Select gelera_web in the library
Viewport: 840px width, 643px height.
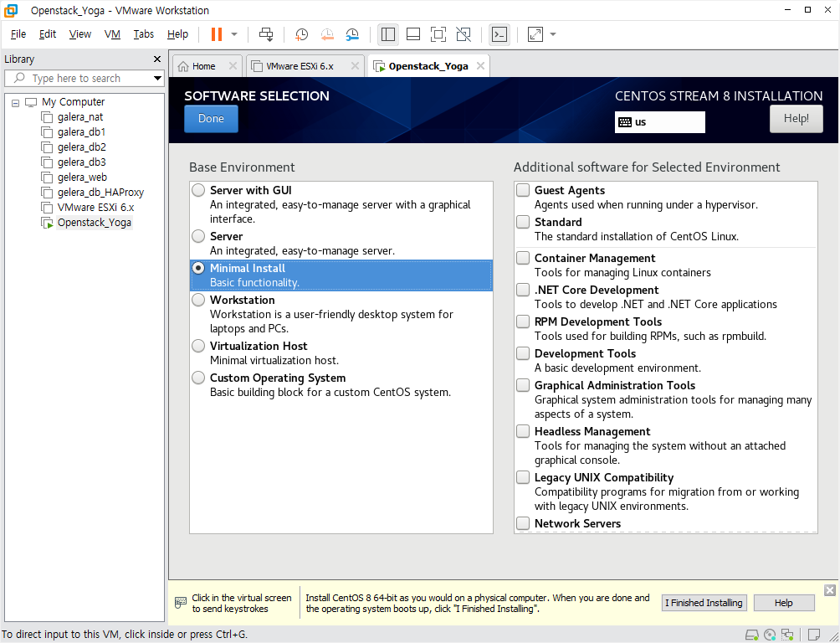pos(82,177)
